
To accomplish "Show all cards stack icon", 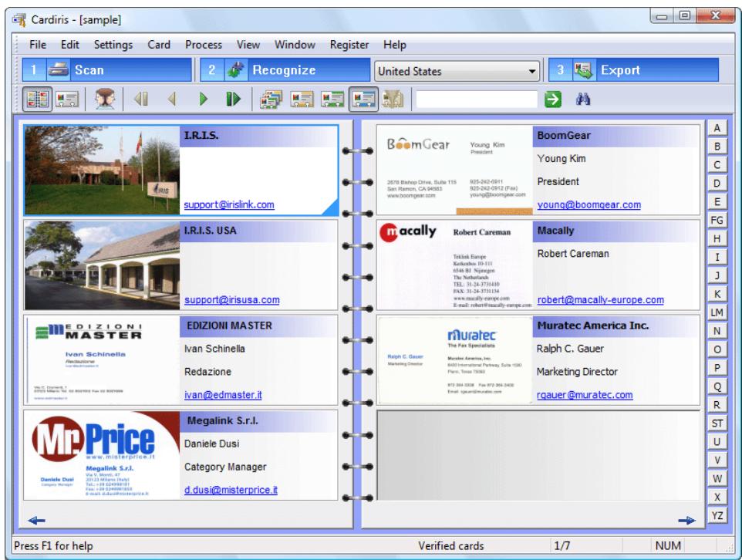I will click(x=272, y=99).
